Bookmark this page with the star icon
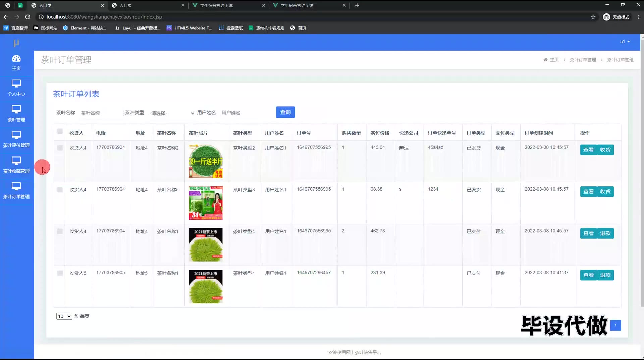 coord(593,17)
